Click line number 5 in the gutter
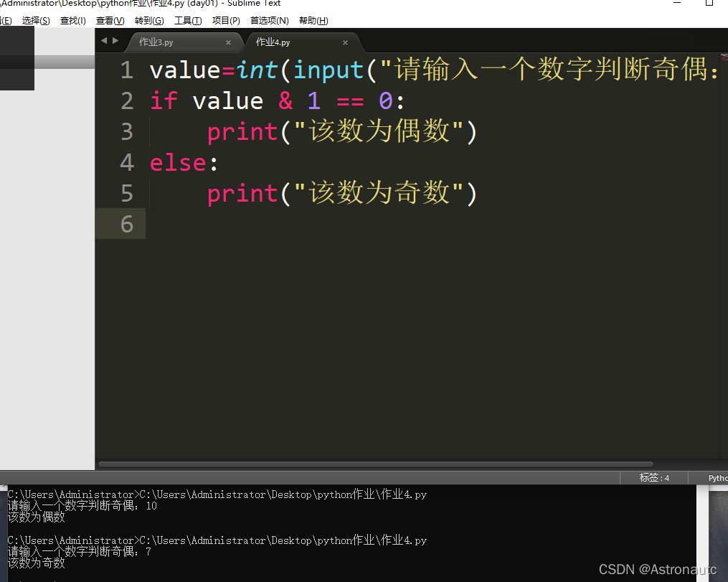This screenshot has width=728, height=582. pyautogui.click(x=127, y=193)
